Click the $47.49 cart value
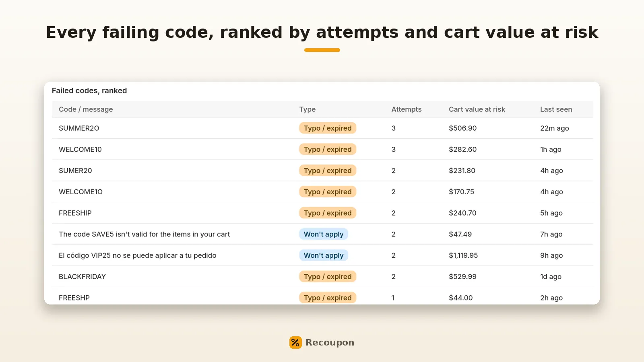Image resolution: width=644 pixels, height=362 pixels. tap(460, 234)
